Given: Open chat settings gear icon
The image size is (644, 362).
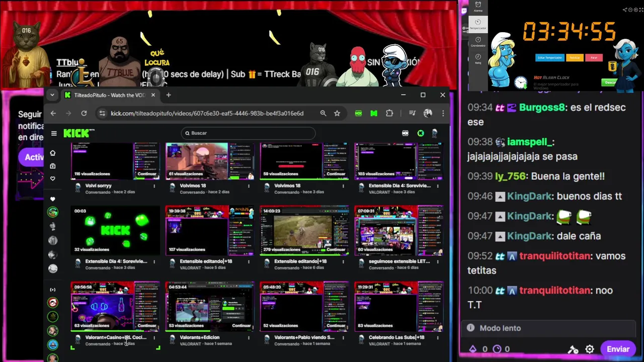Looking at the screenshot, I should click(590, 349).
